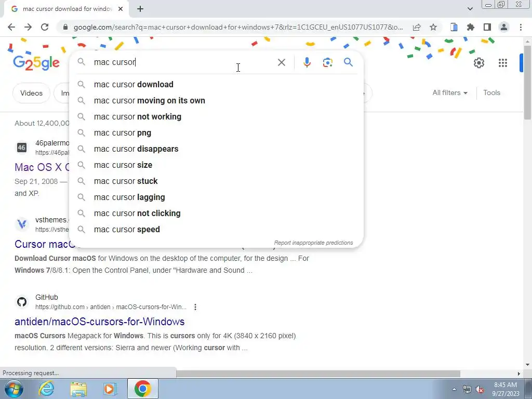532x399 pixels.
Task: Open the Tools search option
Action: [x=491, y=92]
